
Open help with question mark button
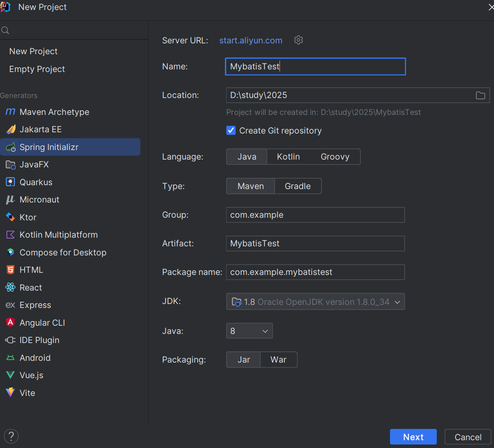coord(11,436)
